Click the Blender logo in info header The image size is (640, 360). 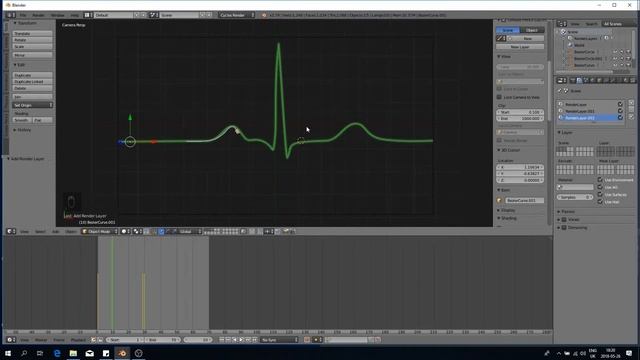point(264,15)
